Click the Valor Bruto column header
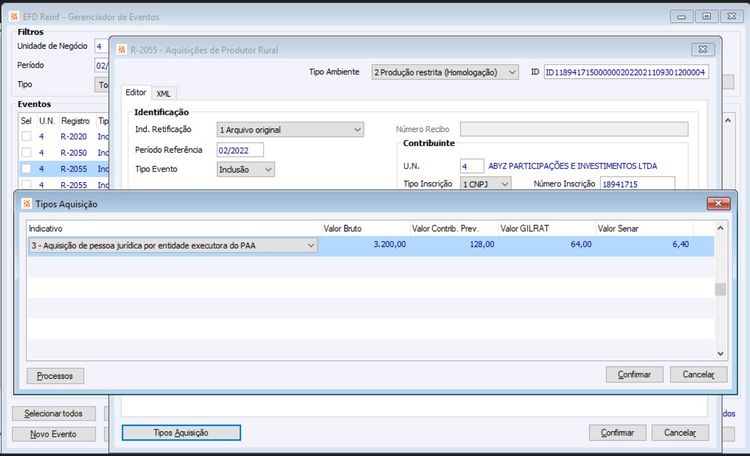 point(365,229)
